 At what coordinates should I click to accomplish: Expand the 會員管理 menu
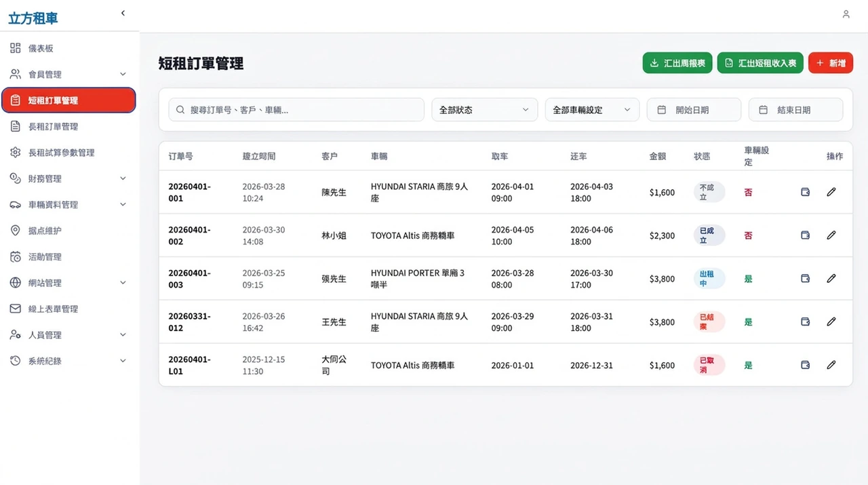(69, 74)
